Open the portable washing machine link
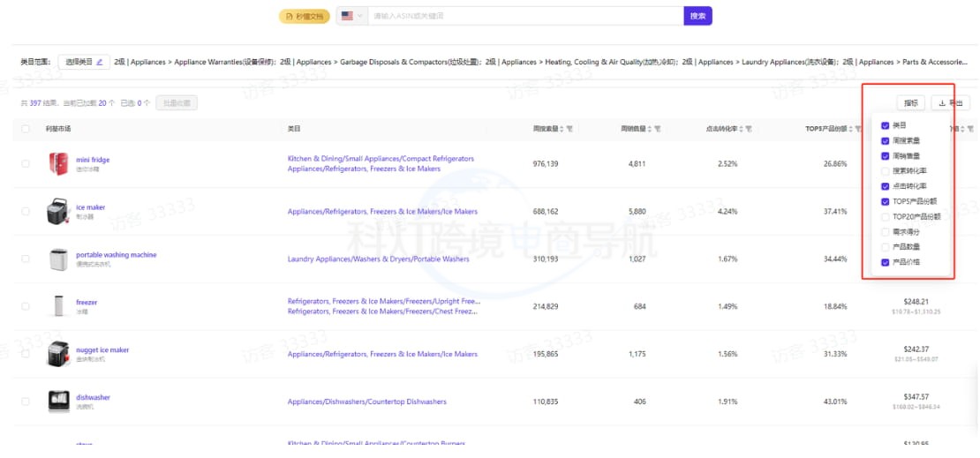Viewport: 980px width, 458px height. click(116, 255)
